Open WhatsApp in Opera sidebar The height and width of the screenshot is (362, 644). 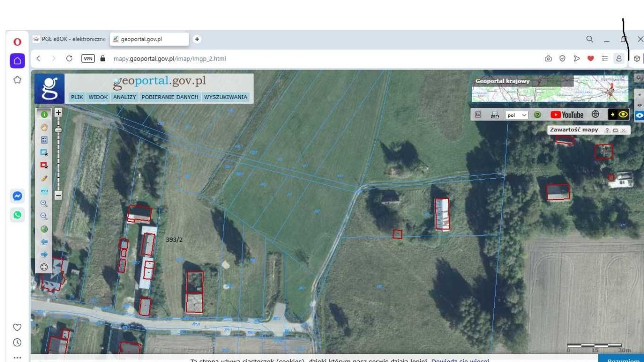[x=17, y=214]
